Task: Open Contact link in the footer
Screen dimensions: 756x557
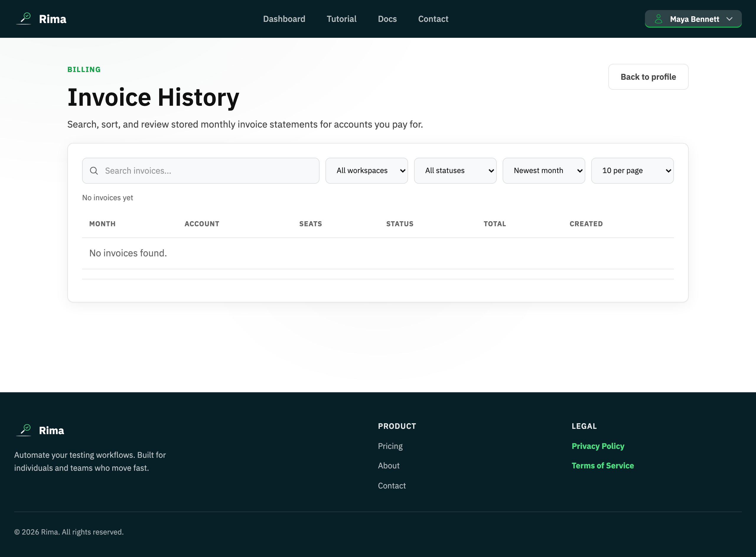Action: (392, 486)
